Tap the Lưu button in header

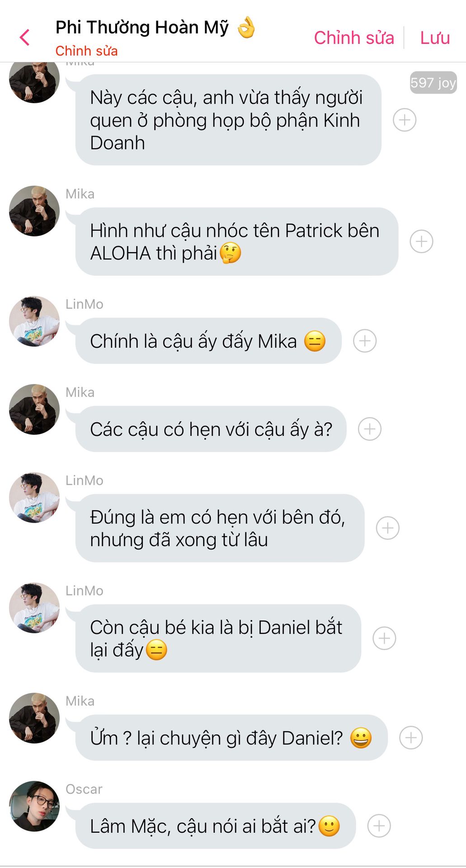pos(435,38)
